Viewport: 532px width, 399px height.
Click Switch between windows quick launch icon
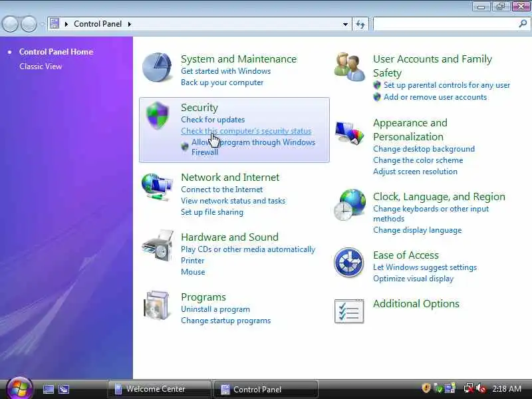tap(63, 389)
